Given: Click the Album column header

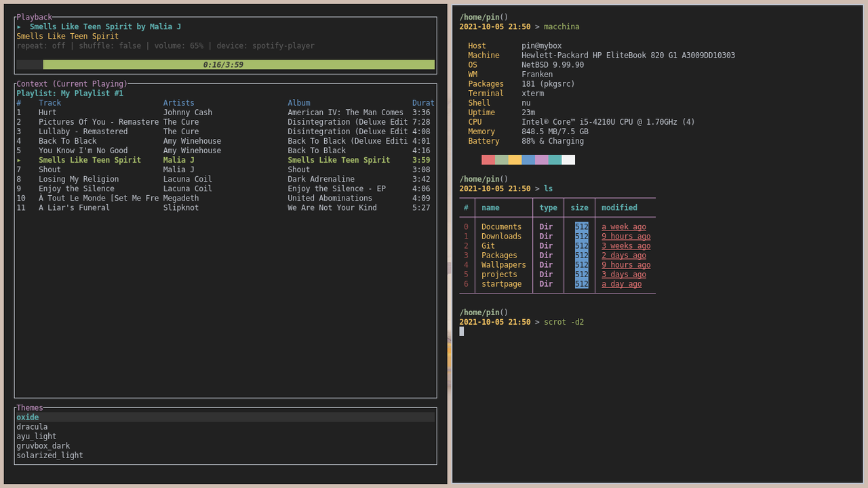Looking at the screenshot, I should point(299,103).
